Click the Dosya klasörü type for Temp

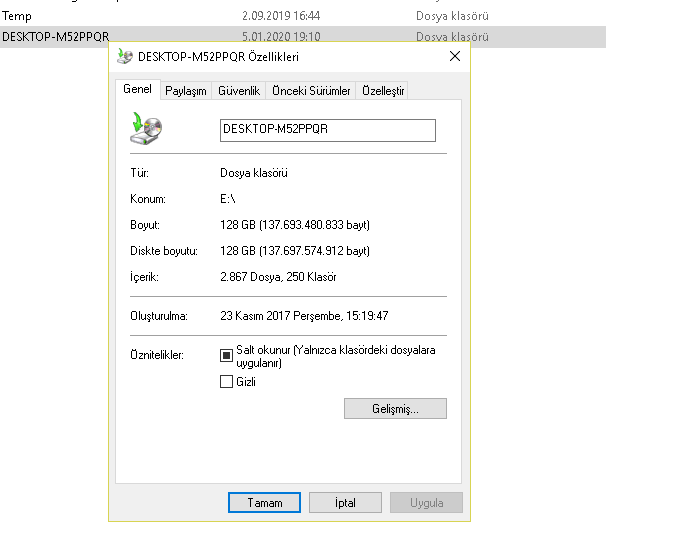click(452, 16)
